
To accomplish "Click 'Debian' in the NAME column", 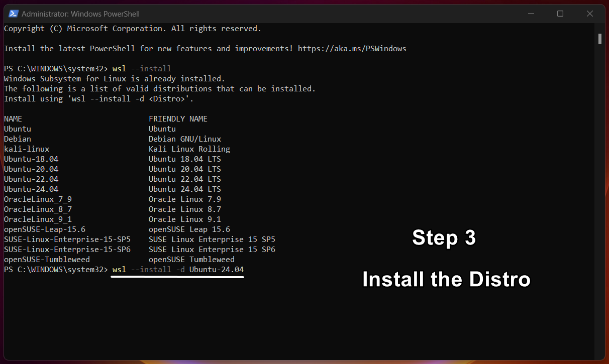I will pos(18,139).
